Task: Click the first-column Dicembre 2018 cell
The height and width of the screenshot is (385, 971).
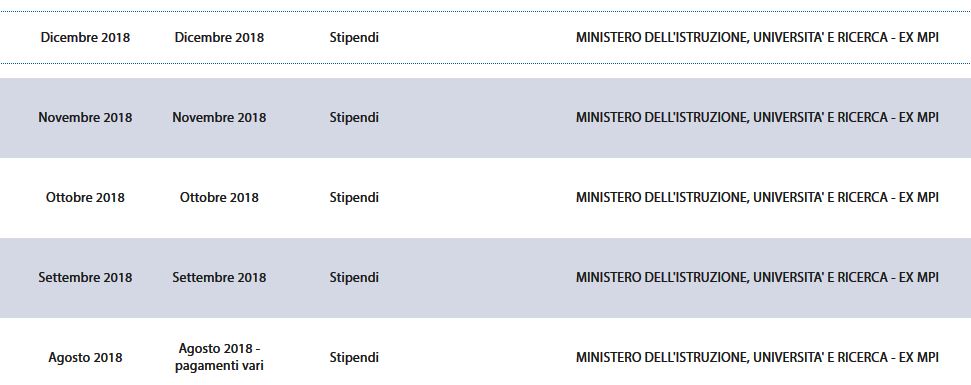Action: (x=85, y=37)
